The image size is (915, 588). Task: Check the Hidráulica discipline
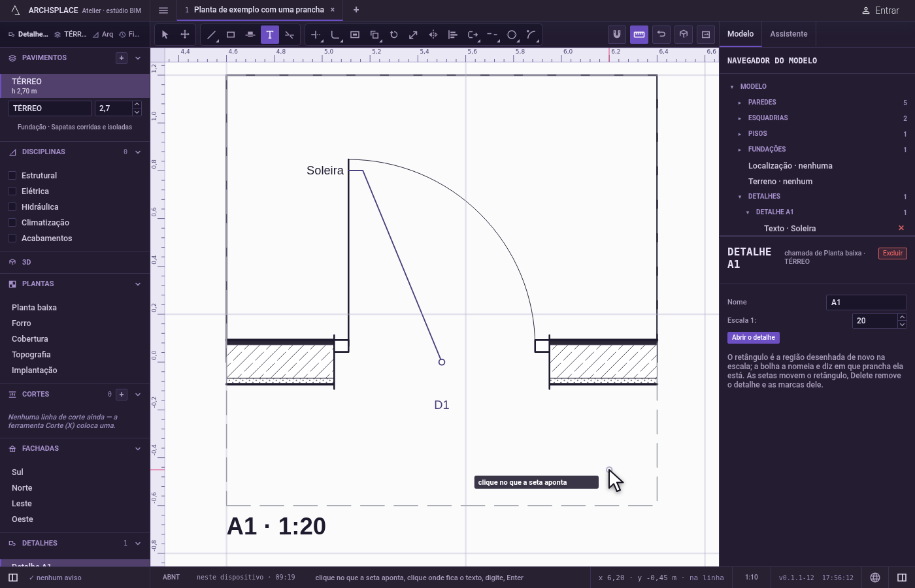12,207
